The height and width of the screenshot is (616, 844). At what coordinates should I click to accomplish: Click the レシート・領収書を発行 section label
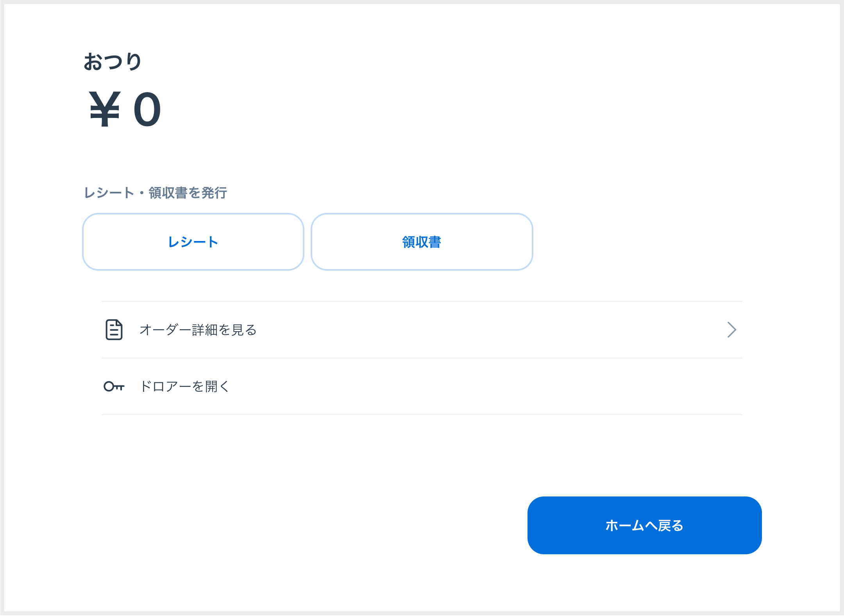[x=156, y=193]
